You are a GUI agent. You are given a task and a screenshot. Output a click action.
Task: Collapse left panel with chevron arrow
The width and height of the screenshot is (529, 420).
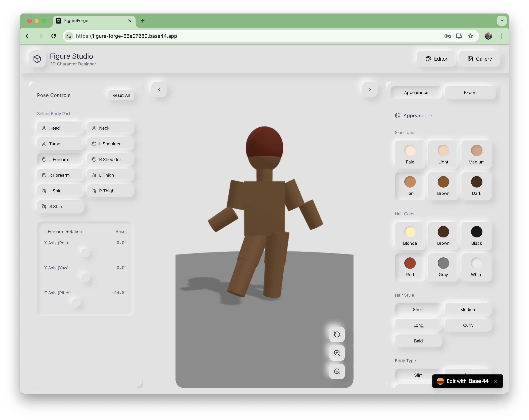[159, 89]
